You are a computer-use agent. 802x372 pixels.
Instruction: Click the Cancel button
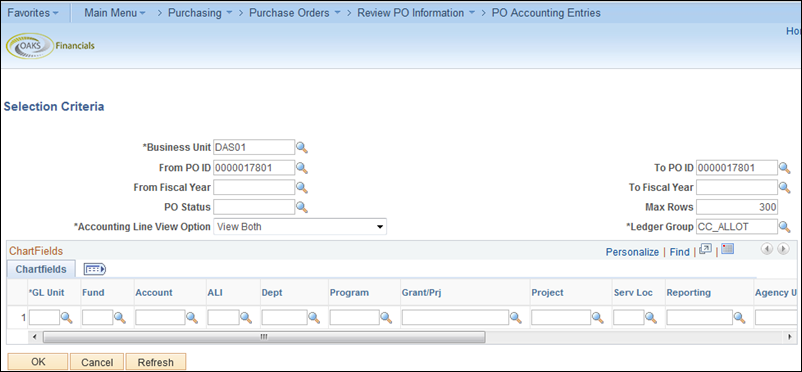[97, 362]
